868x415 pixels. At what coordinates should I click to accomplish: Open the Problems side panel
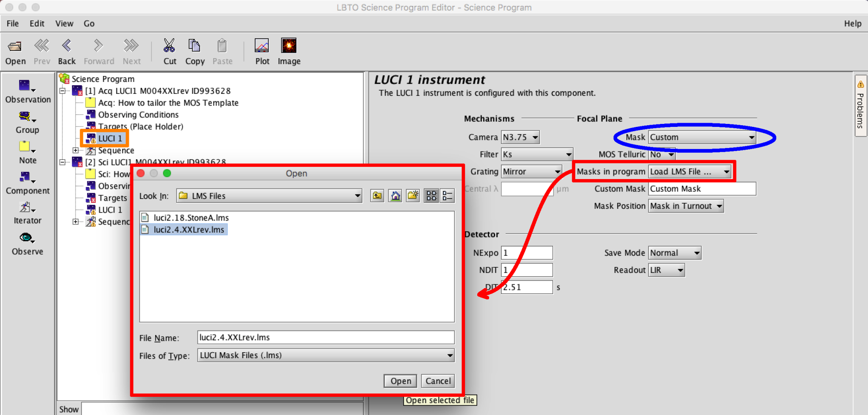(x=860, y=106)
